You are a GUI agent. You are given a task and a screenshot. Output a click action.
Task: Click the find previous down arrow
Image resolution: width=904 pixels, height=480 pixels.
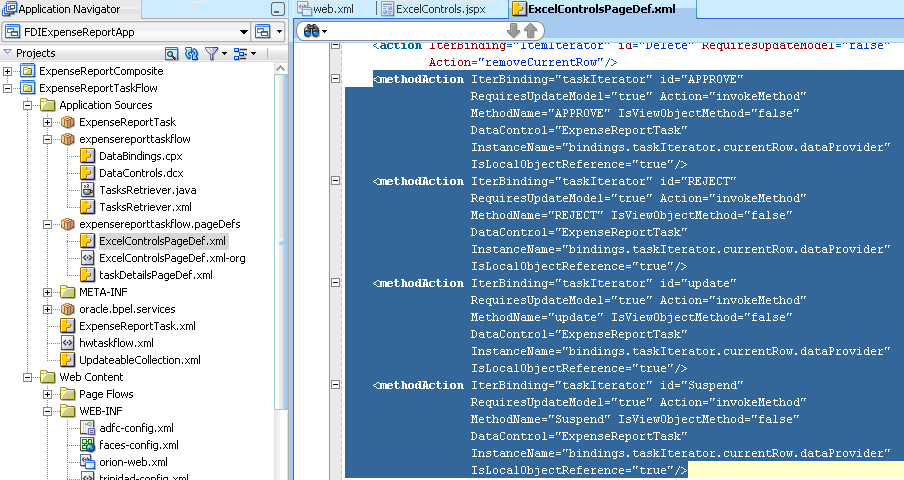[513, 31]
